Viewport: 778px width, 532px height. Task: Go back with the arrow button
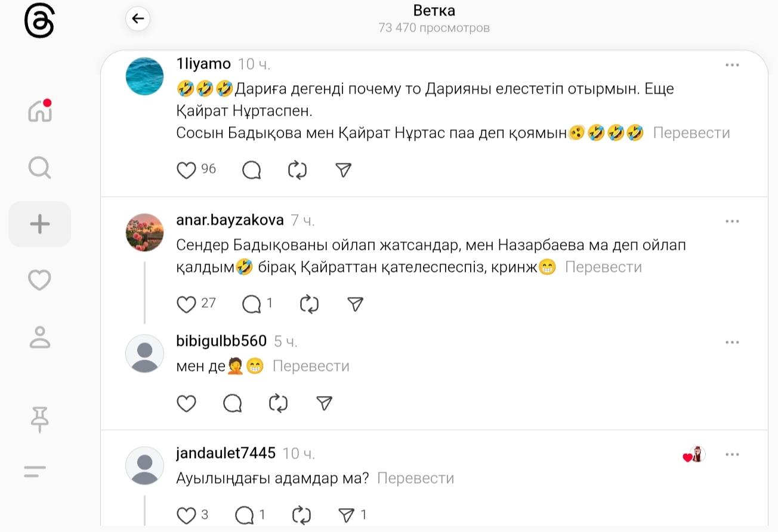(x=138, y=18)
